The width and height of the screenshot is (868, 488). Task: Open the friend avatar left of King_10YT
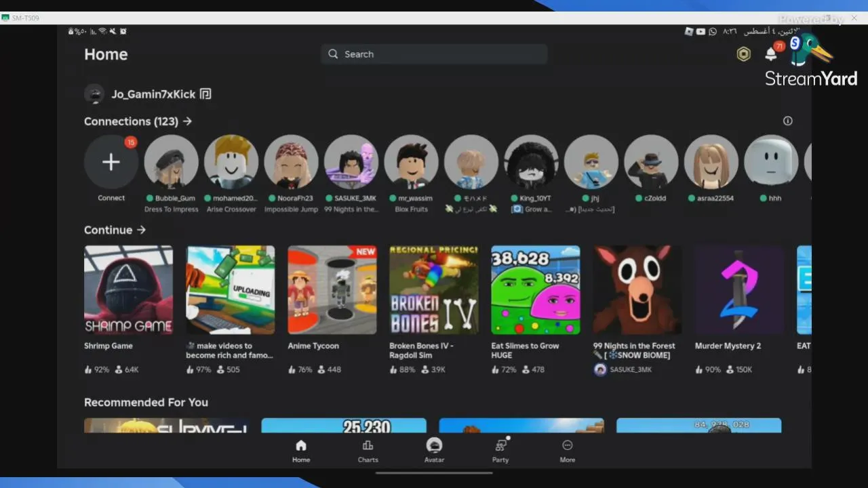tap(471, 162)
